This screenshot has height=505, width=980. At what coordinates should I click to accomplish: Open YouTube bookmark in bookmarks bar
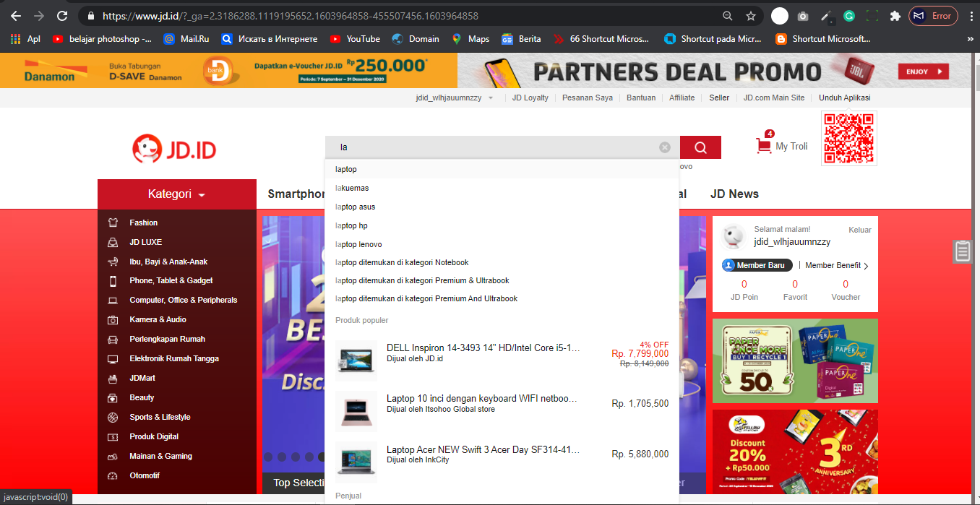click(x=355, y=39)
